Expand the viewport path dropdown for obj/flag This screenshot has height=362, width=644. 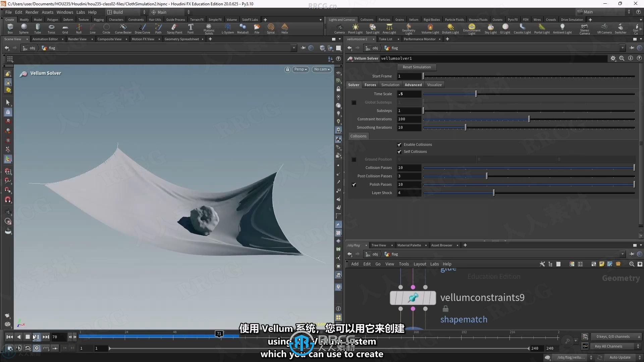294,48
